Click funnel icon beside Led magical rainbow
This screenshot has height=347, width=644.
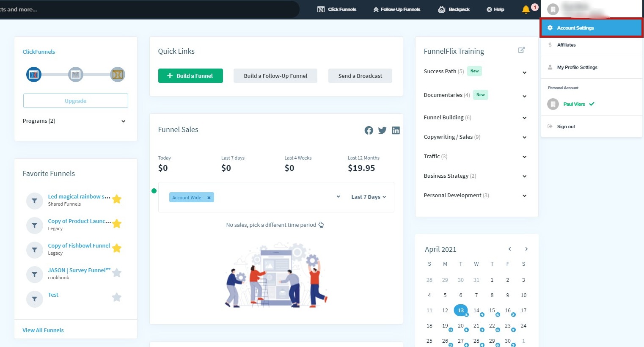[x=35, y=201]
